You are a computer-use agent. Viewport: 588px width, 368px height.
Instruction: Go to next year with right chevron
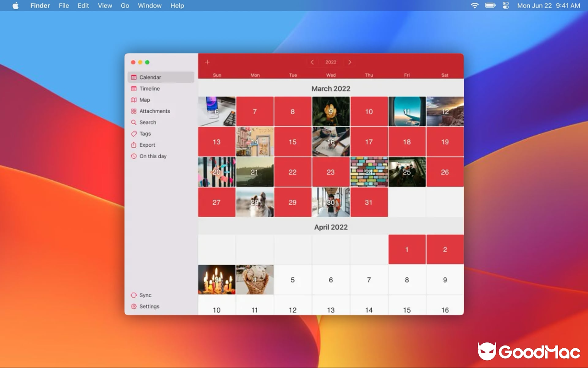pos(350,62)
